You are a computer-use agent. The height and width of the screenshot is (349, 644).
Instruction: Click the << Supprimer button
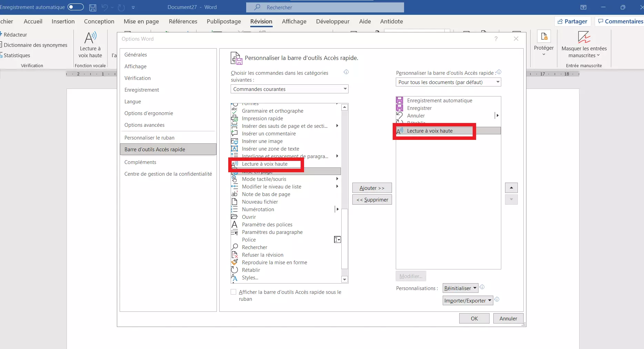tap(372, 200)
